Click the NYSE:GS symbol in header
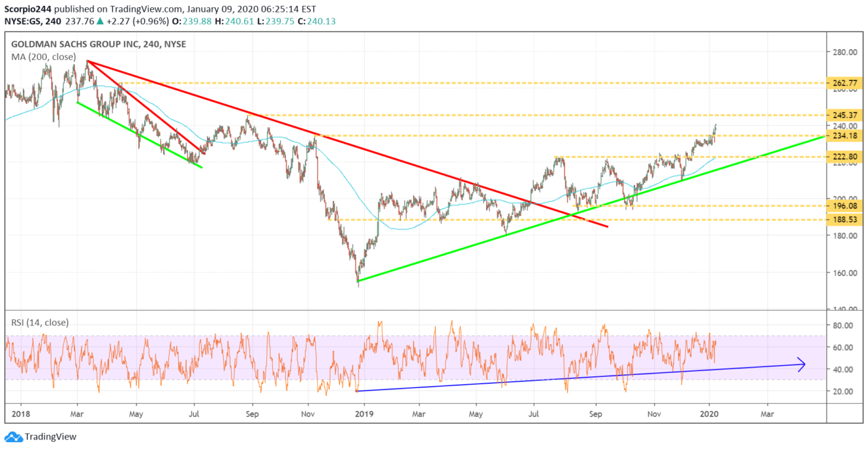Screen dimensions: 868x450 pos(24,20)
